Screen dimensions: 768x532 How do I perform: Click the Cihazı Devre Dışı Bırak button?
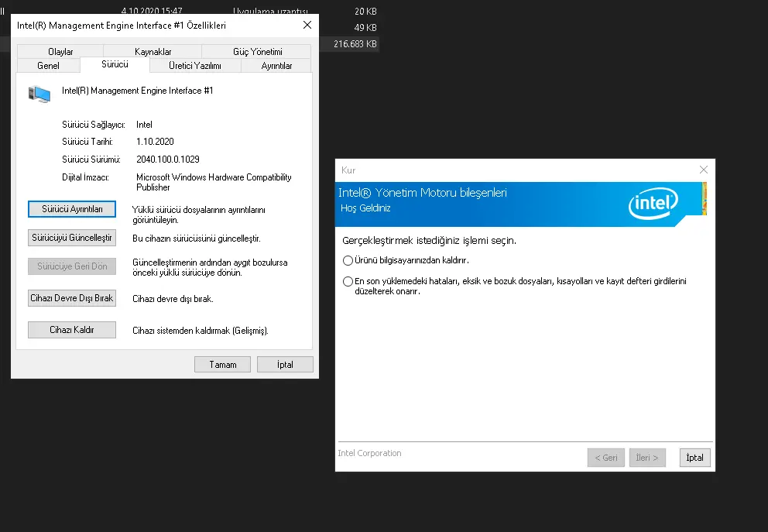click(x=72, y=298)
